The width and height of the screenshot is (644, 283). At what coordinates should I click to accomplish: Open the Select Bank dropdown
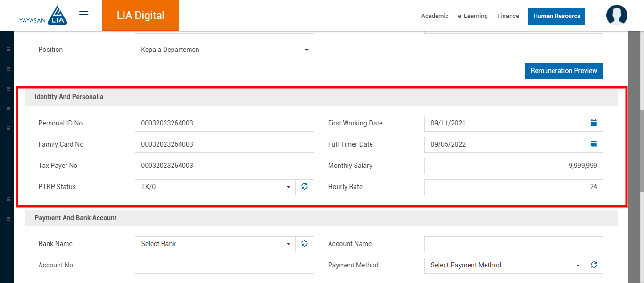click(x=215, y=244)
